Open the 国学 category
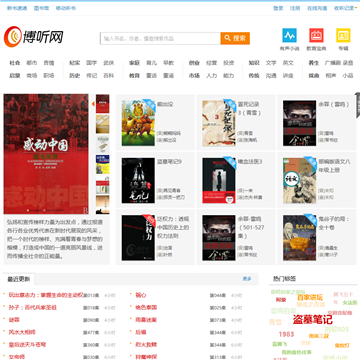This screenshot has width=360, height=360. coord(91,63)
